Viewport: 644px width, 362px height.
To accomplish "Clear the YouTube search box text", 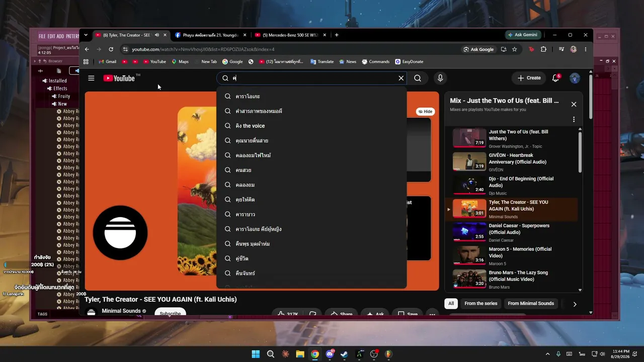I will (x=401, y=78).
